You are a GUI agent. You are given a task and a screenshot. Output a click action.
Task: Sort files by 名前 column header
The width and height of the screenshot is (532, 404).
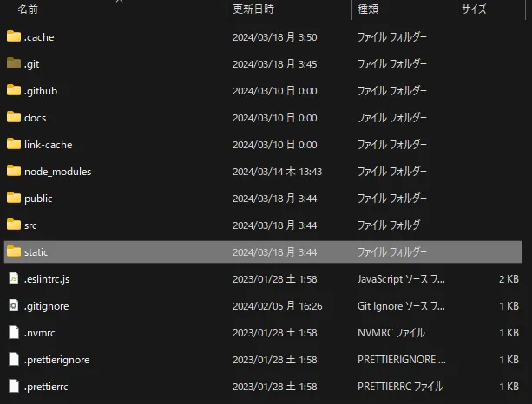(28, 10)
